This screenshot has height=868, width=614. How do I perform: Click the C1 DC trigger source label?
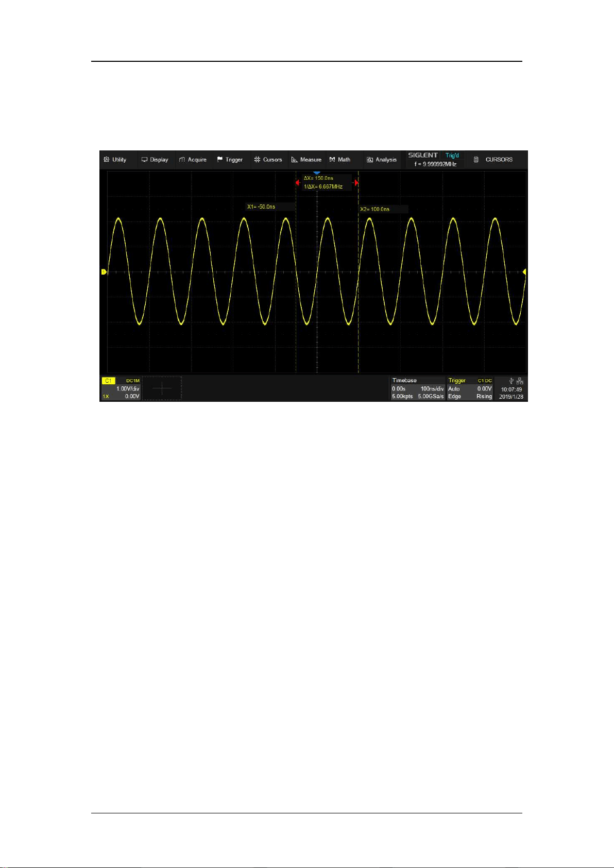click(485, 381)
